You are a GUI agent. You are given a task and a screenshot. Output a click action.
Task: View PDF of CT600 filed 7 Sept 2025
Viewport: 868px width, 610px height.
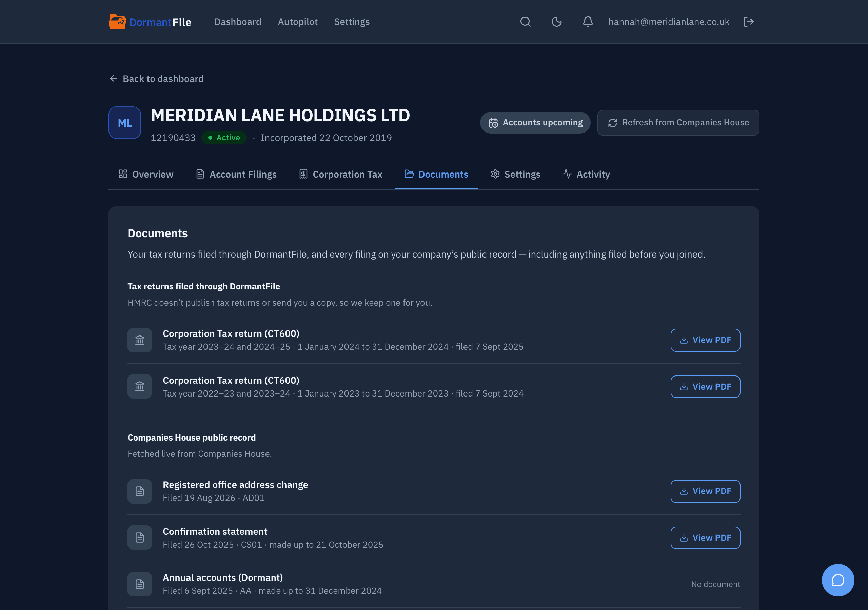[x=705, y=340]
